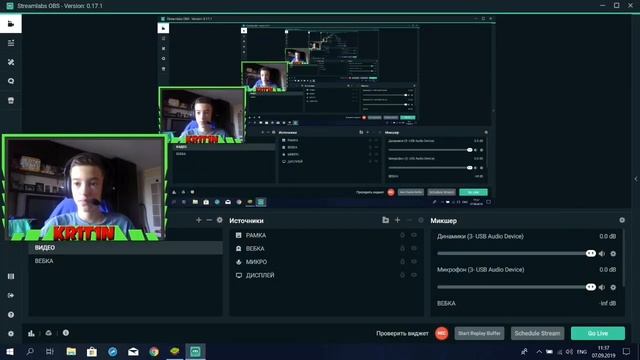This screenshot has height=360, width=640.
Task: Select the ВЕБКА source row
Action: [327, 248]
